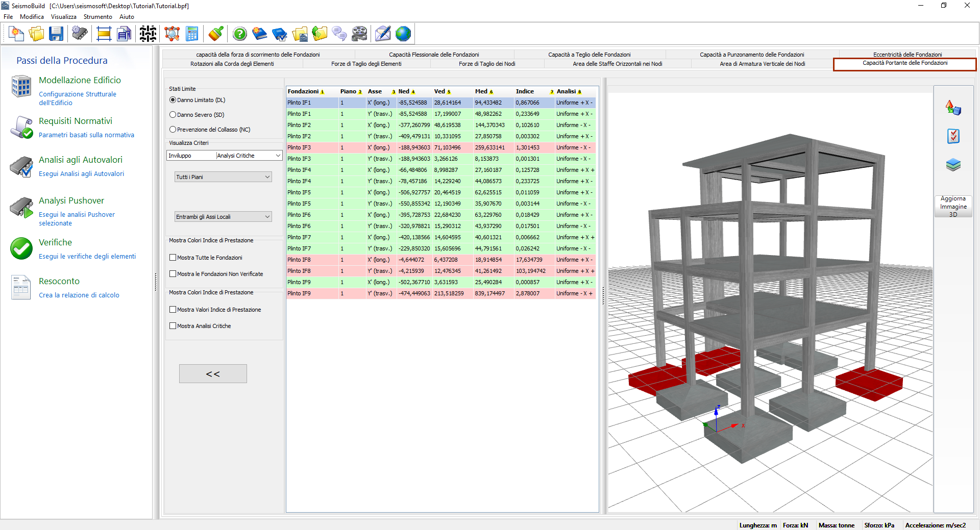Screen dimensions: 980x530
Task: Click the layers stack icon beside 3D view
Action: (x=953, y=165)
